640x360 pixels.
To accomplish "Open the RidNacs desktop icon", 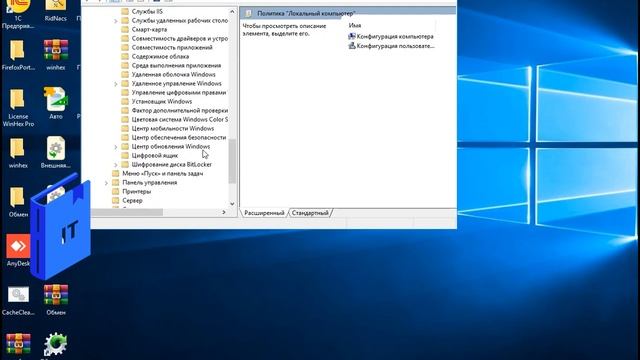I will [56, 11].
